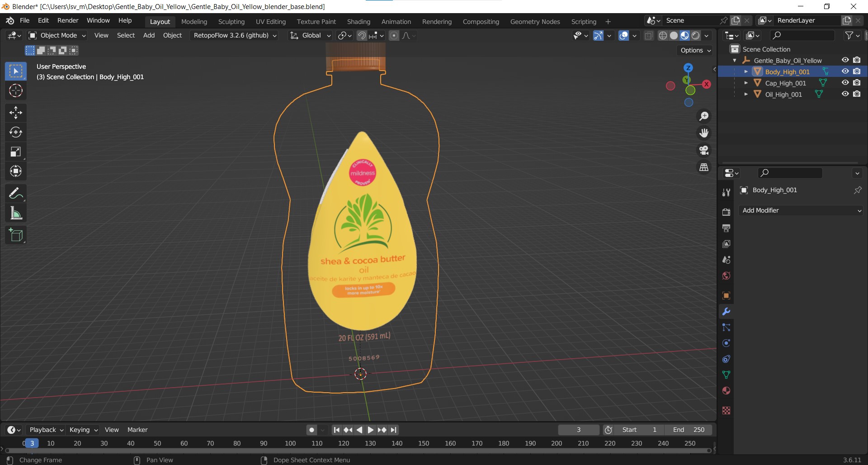Toggle X-ray display
The height and width of the screenshot is (465, 868).
coord(649,36)
